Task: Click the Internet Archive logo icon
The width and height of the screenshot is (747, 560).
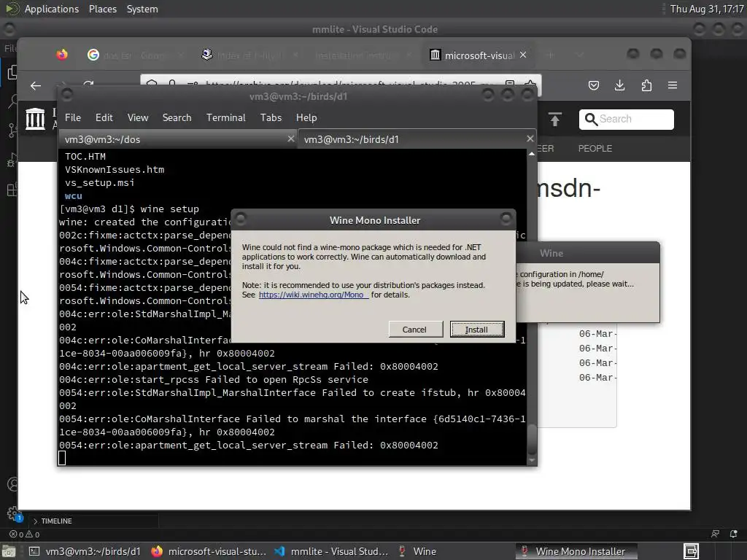Action: click(35, 119)
